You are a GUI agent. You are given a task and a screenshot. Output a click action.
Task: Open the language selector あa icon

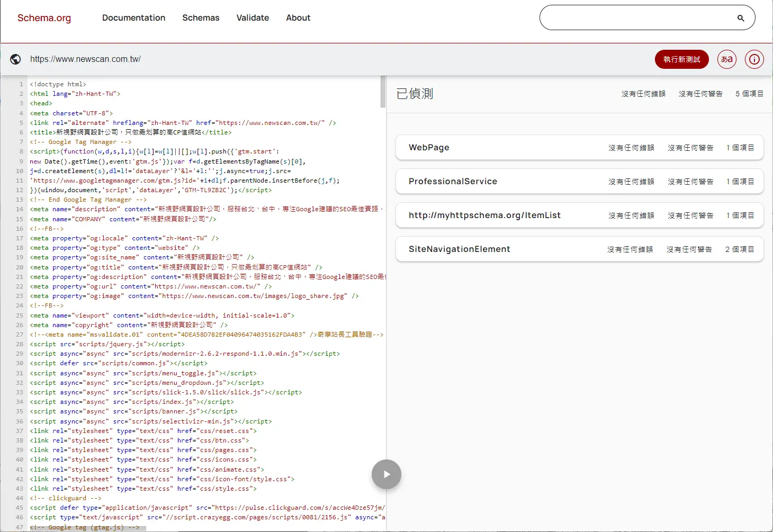click(x=727, y=59)
